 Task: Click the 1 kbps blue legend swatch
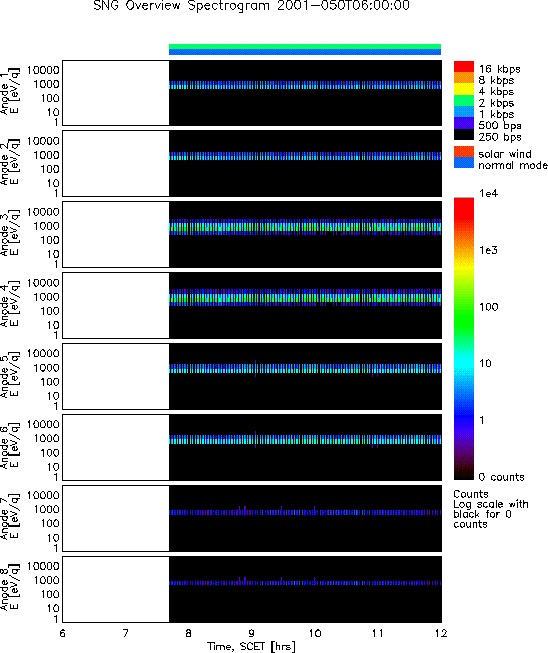click(464, 112)
